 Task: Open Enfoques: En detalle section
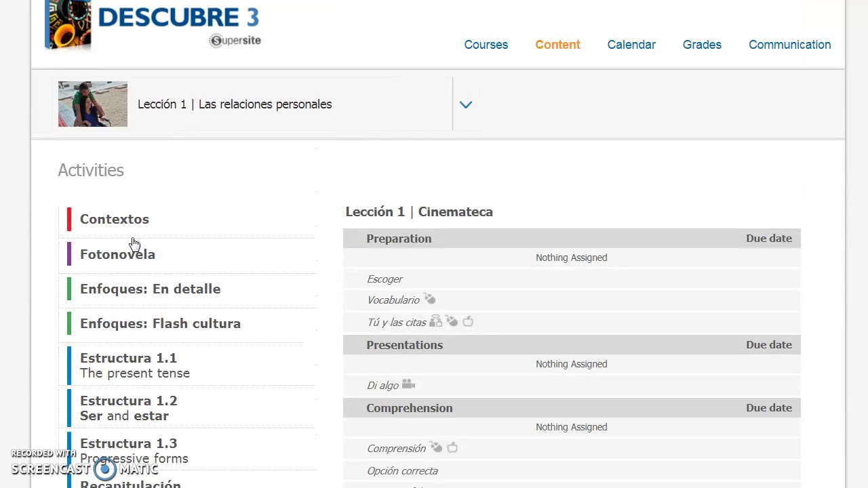pyautogui.click(x=150, y=289)
